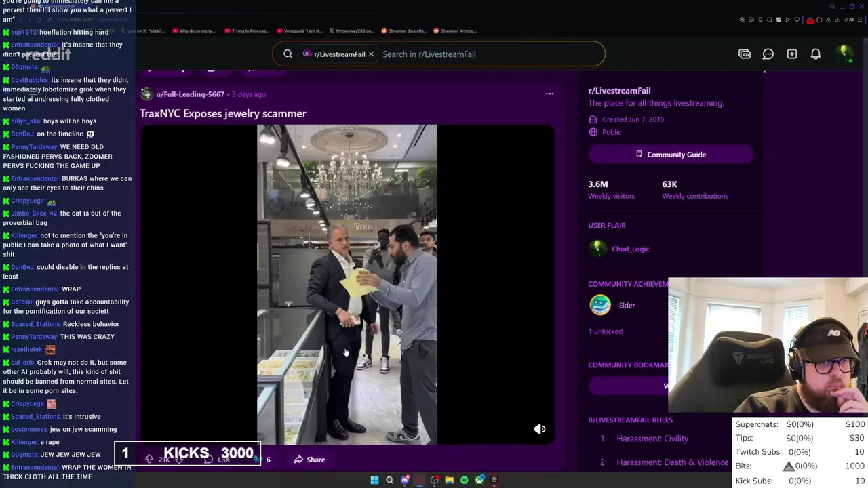Click the 'Twitch Subs:' goal row
This screenshot has height=488, width=868.
click(800, 452)
